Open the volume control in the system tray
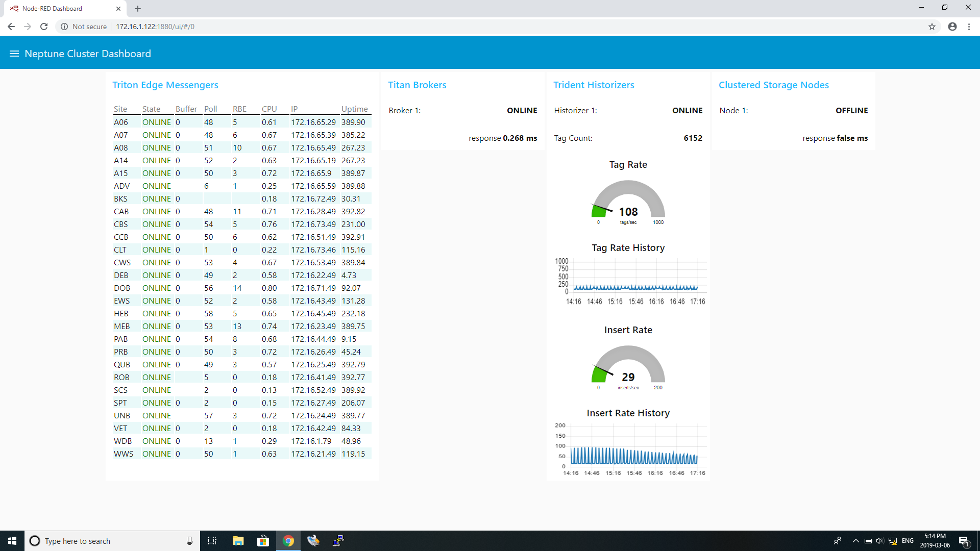 pyautogui.click(x=880, y=541)
